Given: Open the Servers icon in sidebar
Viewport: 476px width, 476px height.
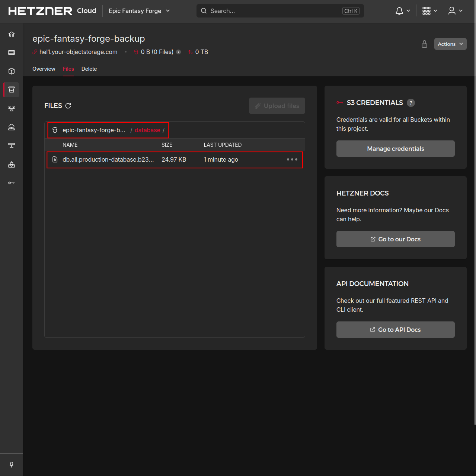Looking at the screenshot, I should pos(12,53).
